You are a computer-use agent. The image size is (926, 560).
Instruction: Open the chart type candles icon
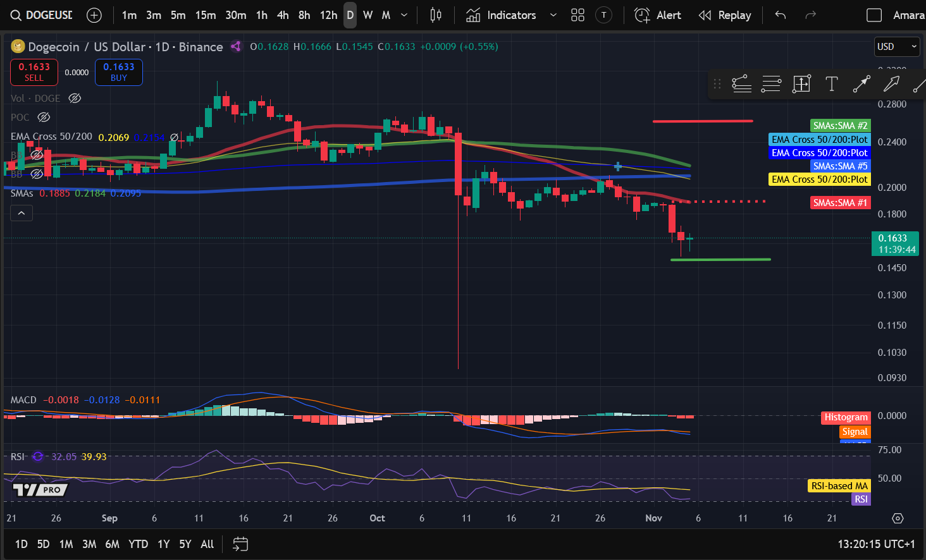click(x=435, y=15)
